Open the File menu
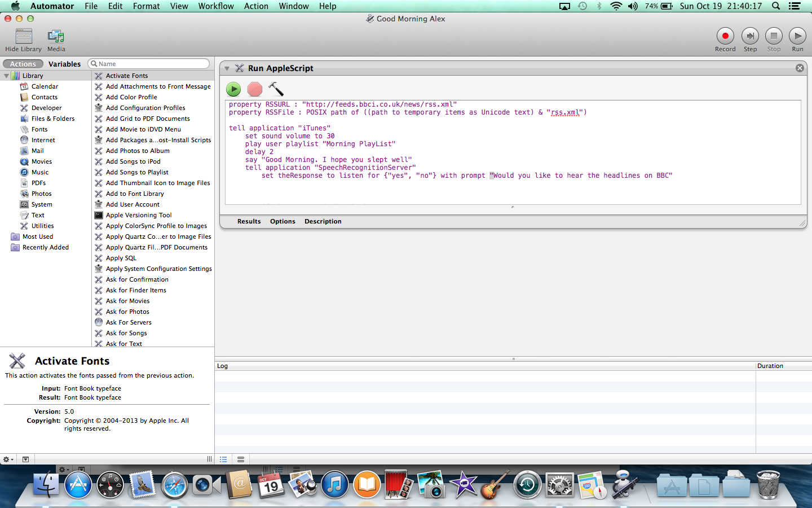Viewport: 812px width, 508px height. 91,6
